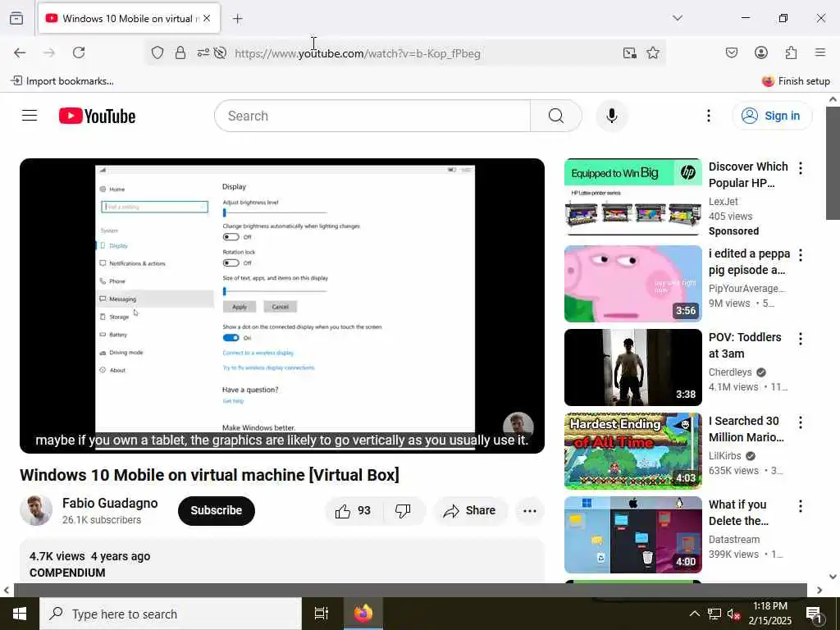Open What if you Delete thumbnail
Viewport: 840px width, 630px height.
click(632, 535)
